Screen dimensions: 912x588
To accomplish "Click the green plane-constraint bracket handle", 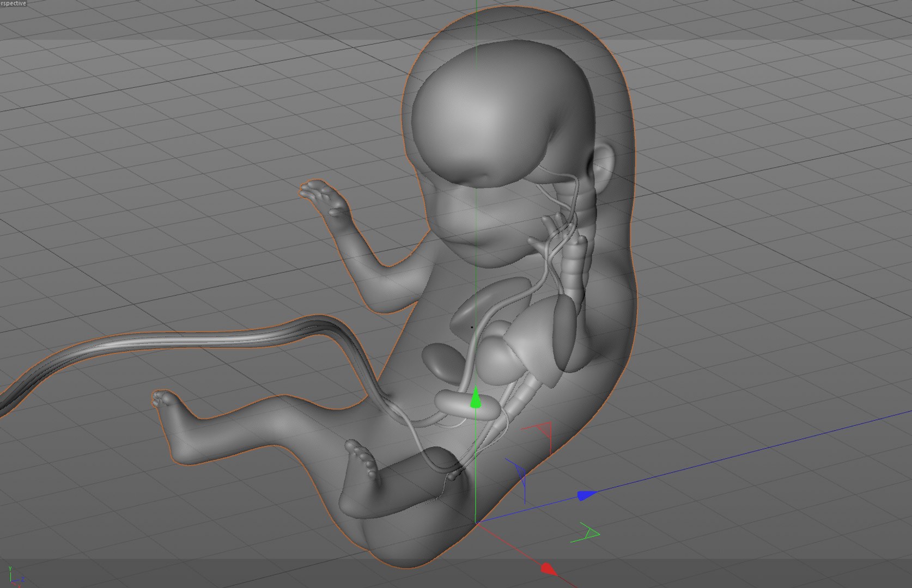I will 586,533.
